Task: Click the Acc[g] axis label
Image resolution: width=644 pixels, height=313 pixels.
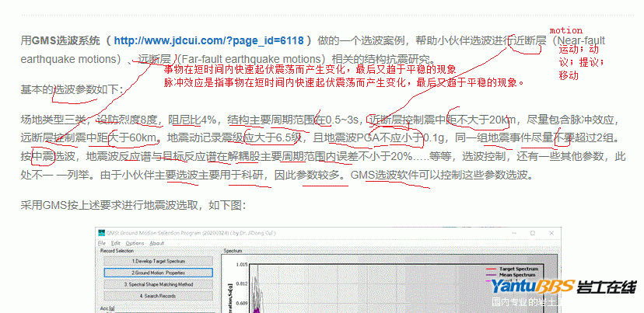Action: [x=107, y=307]
